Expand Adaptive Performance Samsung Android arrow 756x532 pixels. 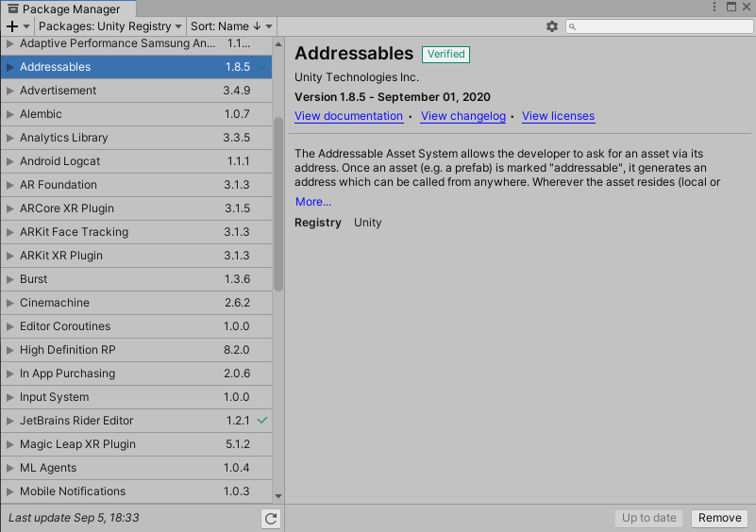pyautogui.click(x=9, y=43)
